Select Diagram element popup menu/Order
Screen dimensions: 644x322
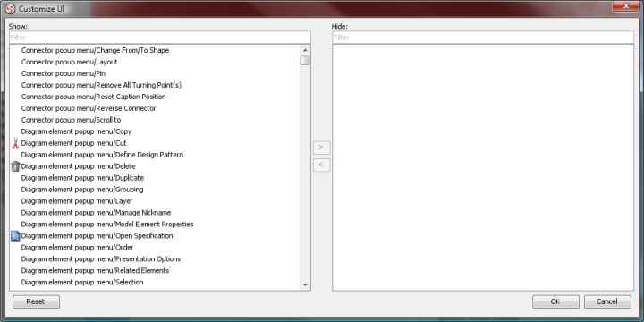77,247
